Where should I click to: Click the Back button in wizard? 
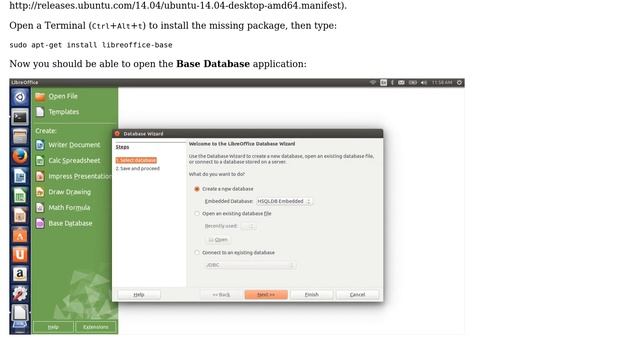coord(221,295)
